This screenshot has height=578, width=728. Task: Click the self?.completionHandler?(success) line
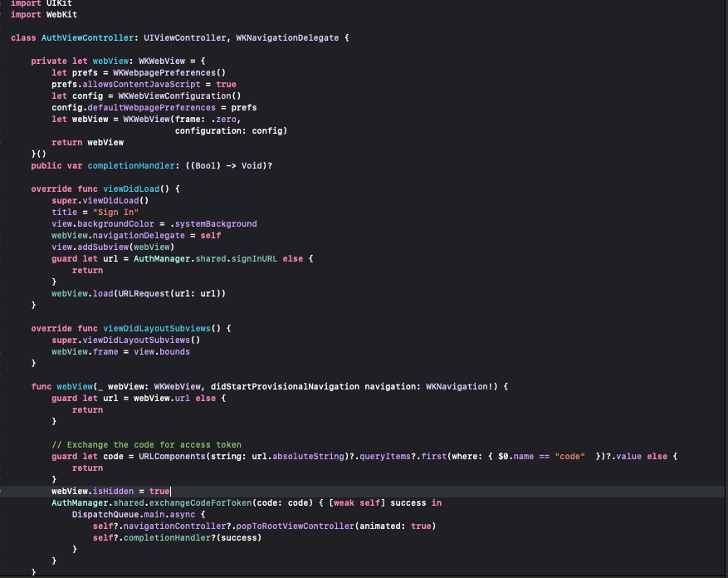pos(178,537)
